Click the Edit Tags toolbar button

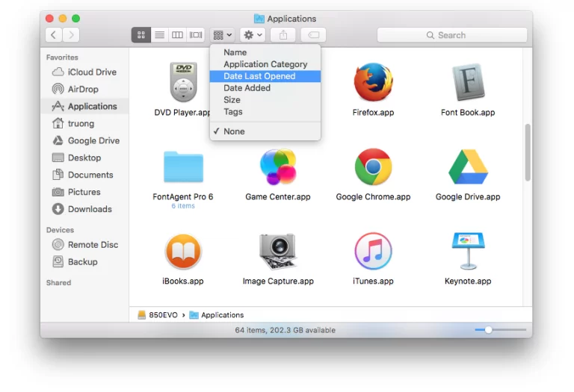(313, 35)
